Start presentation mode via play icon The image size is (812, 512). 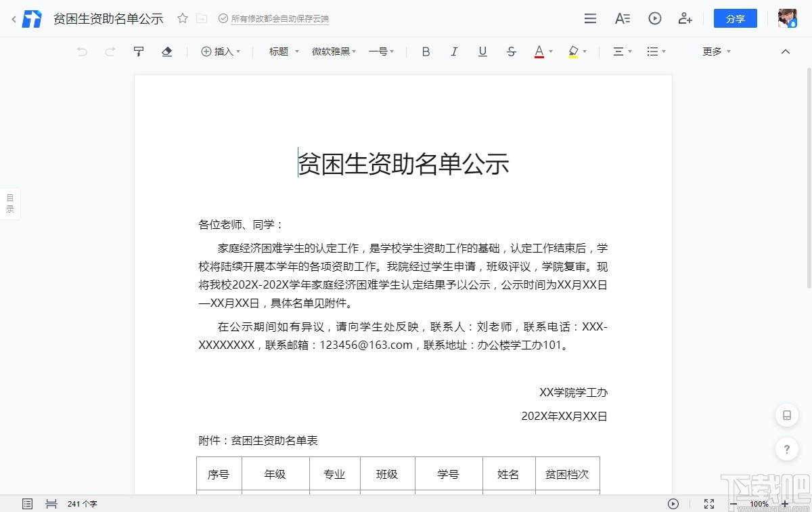654,18
